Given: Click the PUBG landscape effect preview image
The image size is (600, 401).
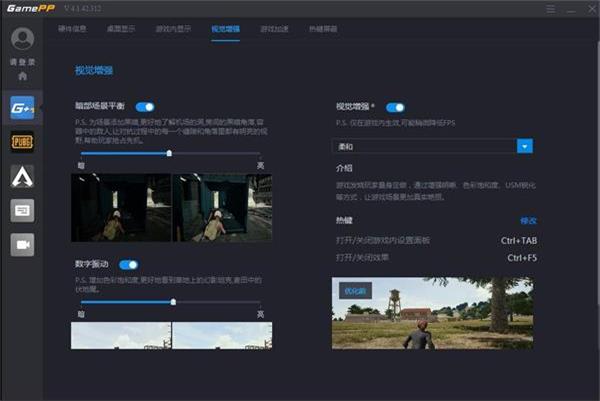Looking at the screenshot, I should tap(432, 313).
